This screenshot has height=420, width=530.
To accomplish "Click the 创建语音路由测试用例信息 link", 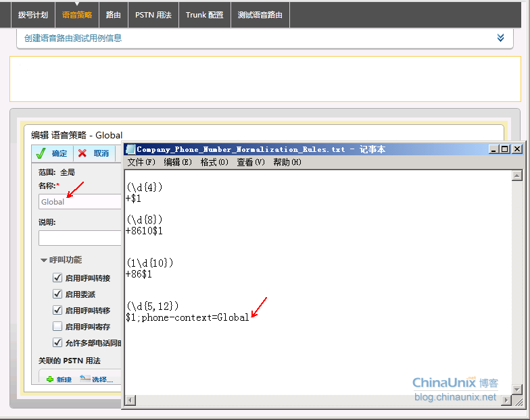I will coord(73,38).
